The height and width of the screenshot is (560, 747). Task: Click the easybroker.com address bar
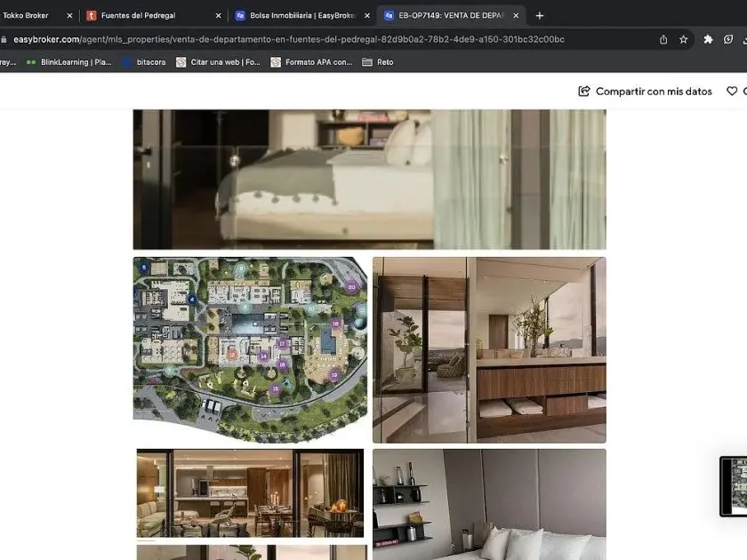point(289,39)
